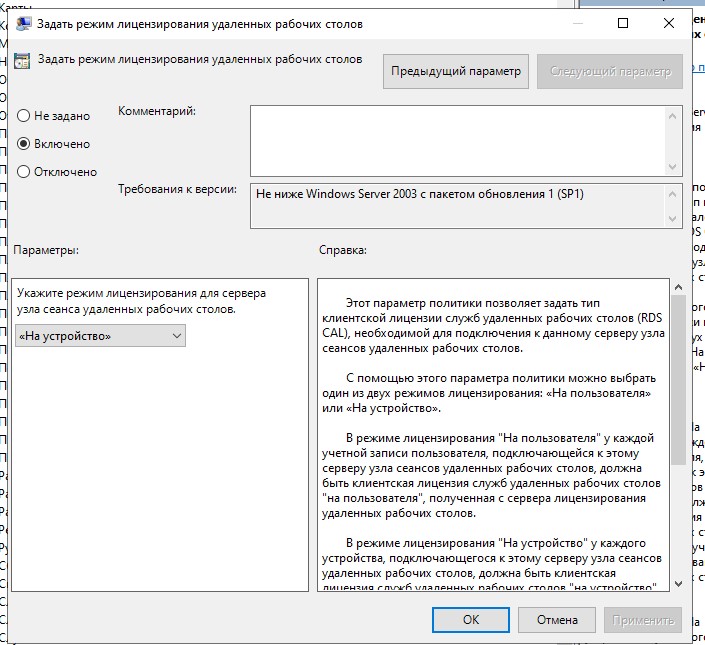The height and width of the screenshot is (645, 705).
Task: Click up arrow of the Справка scrollbar
Action: (x=678, y=287)
